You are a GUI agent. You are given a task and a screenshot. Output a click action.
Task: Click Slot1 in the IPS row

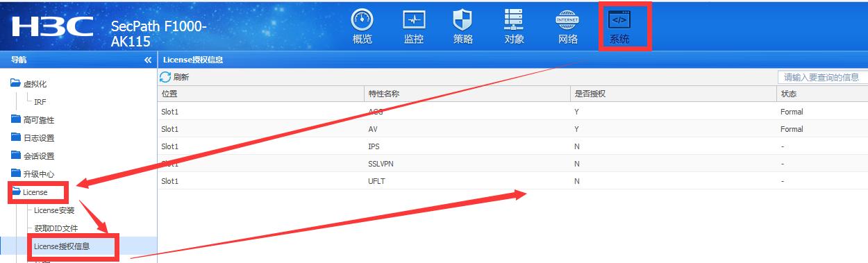click(170, 146)
